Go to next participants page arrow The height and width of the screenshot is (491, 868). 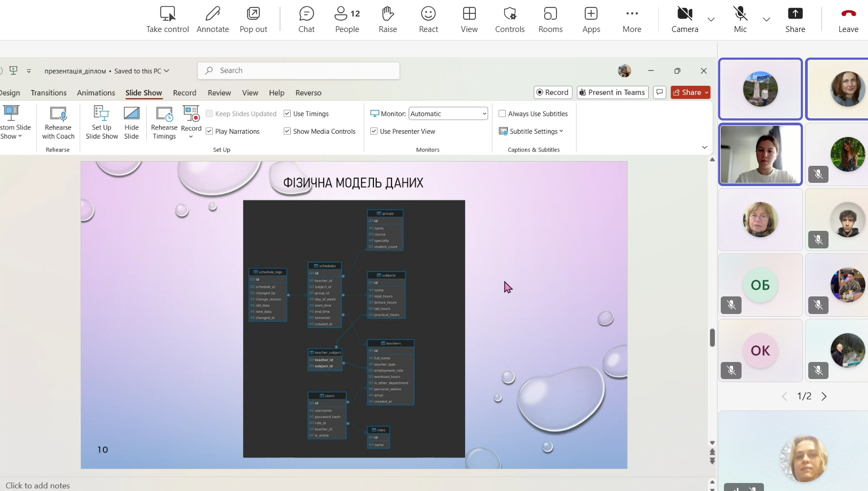click(x=824, y=396)
